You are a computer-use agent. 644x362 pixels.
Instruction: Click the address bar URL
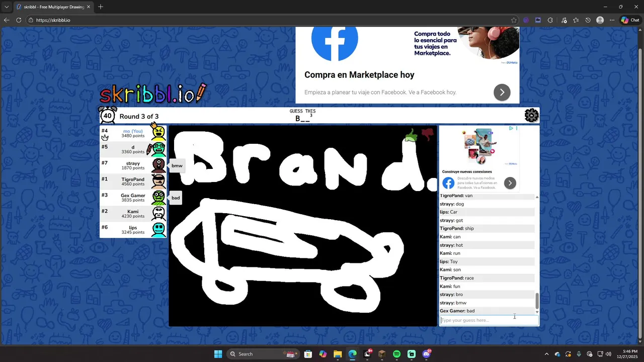pos(53,20)
